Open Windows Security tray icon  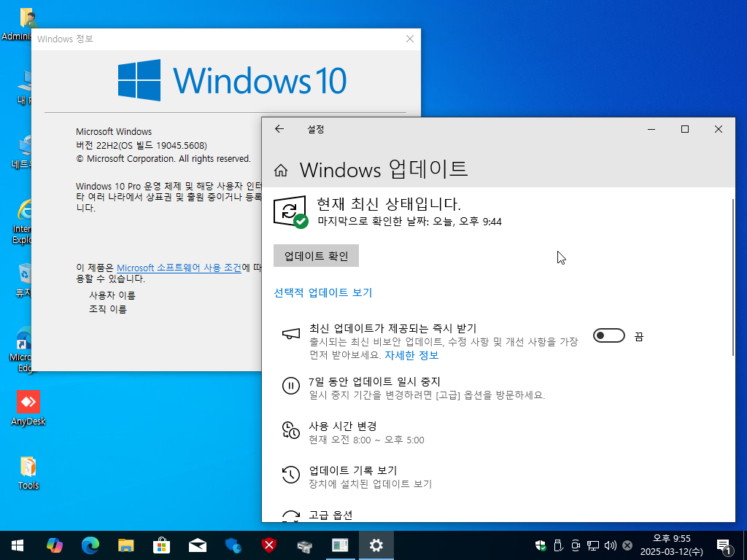541,545
